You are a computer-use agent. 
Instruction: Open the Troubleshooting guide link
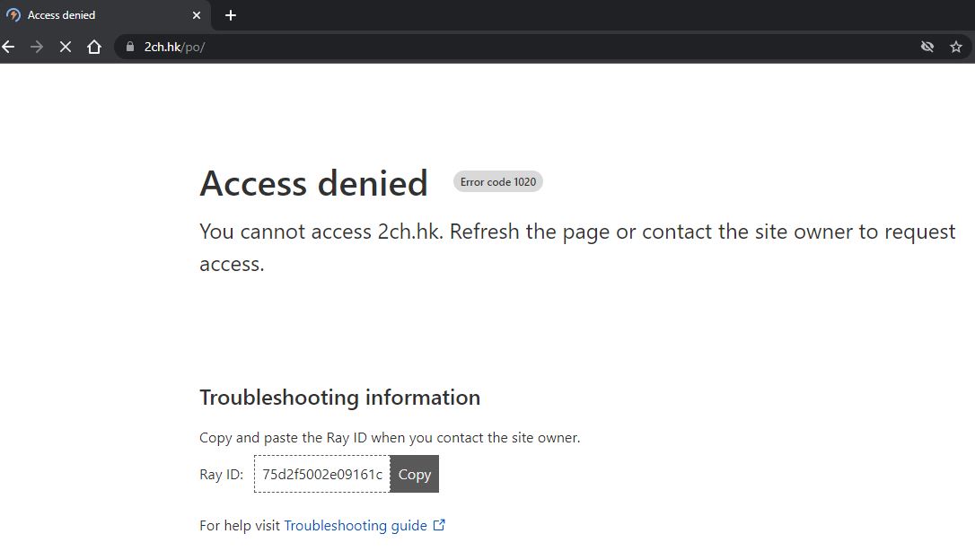point(356,526)
